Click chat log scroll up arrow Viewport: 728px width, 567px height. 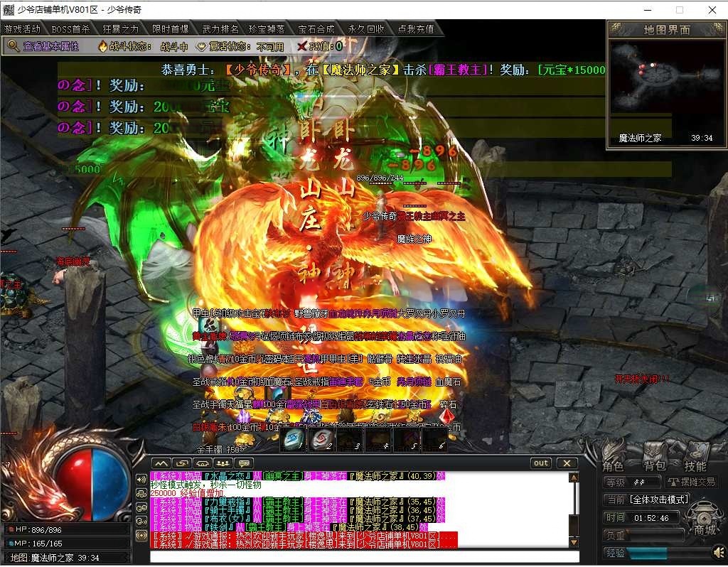[x=574, y=477]
